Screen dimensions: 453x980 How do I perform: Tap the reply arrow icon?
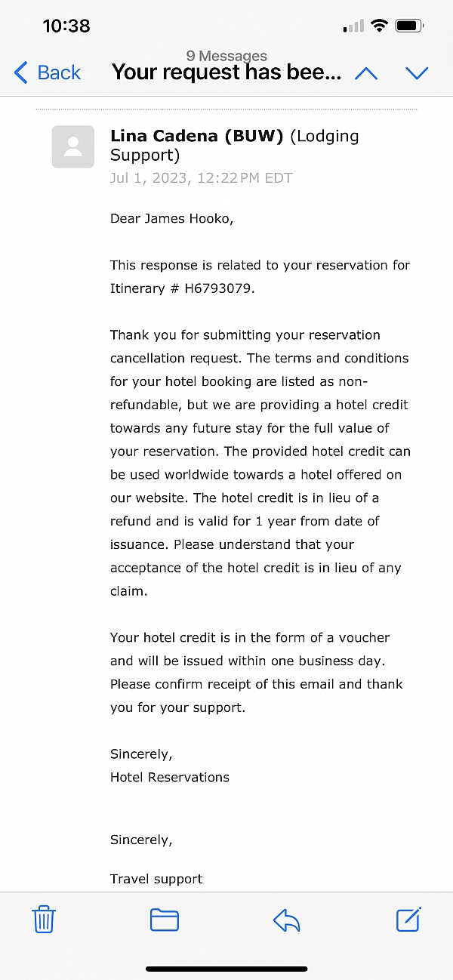click(286, 920)
